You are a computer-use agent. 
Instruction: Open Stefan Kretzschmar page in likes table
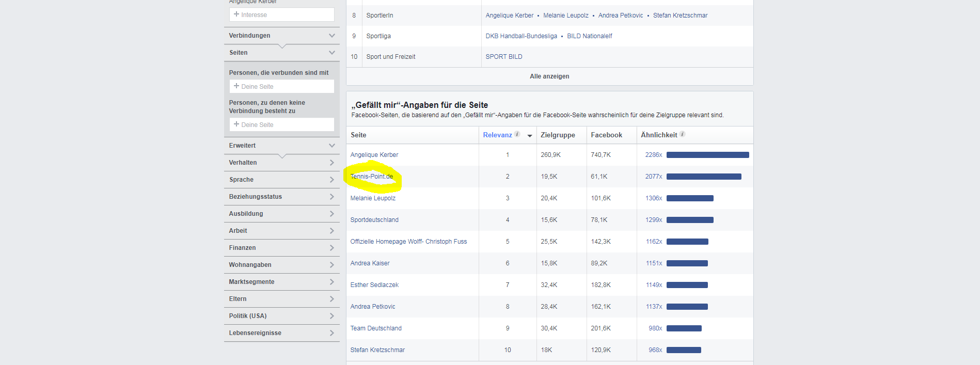point(377,350)
